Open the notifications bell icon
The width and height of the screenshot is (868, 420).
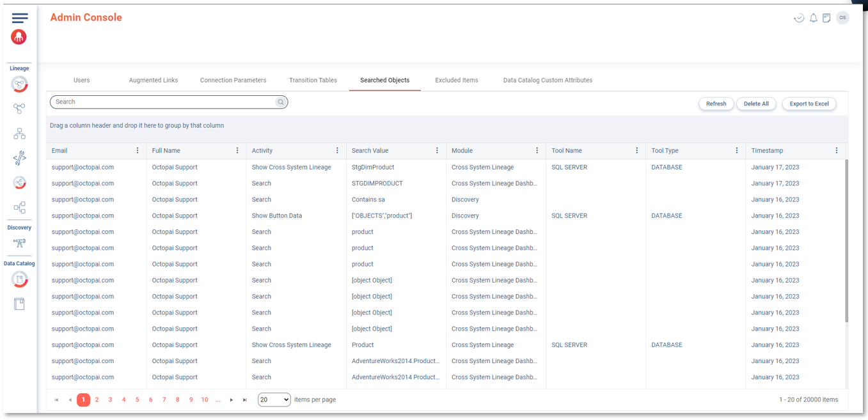click(813, 18)
